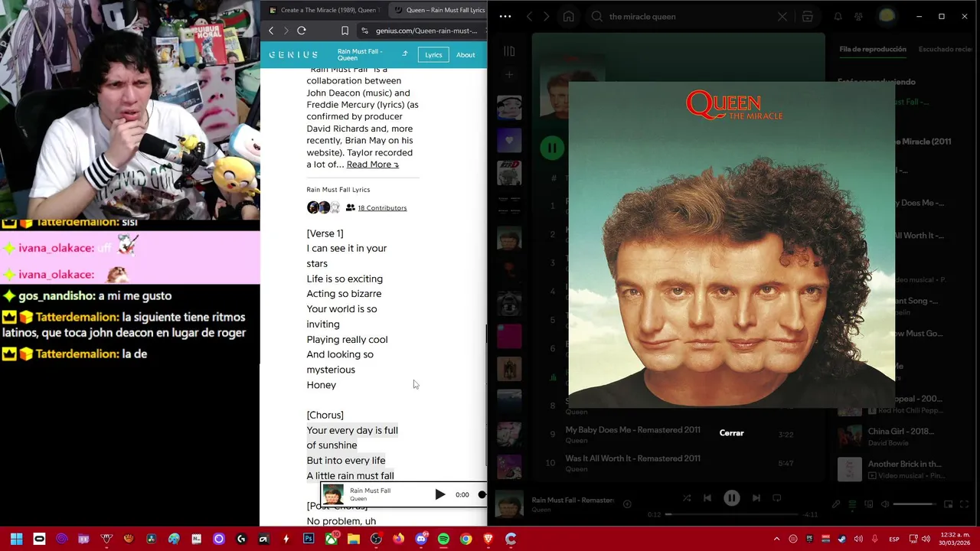Viewport: 980px width, 551px height.
Task: Toggle the Spotify queue panel
Action: [x=852, y=504]
